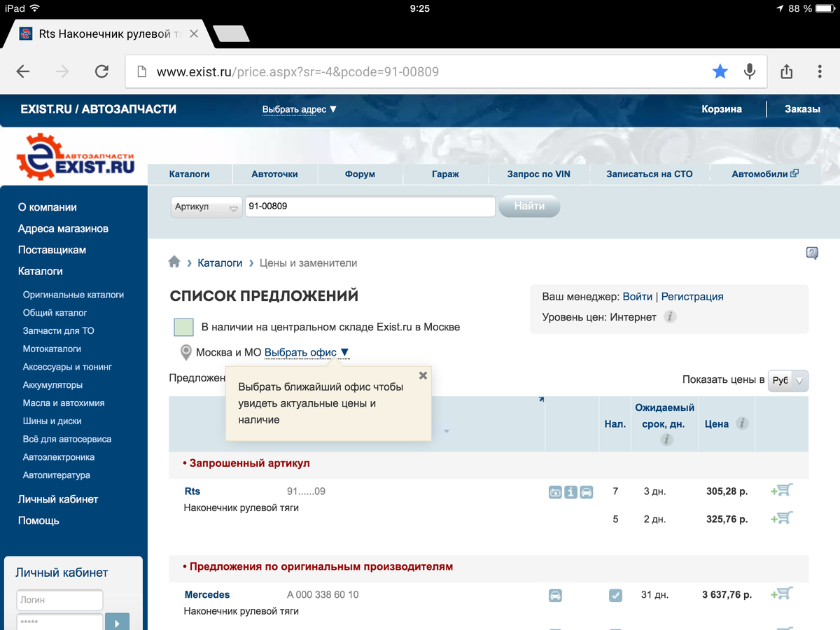Close the Выбрать ближайший офис tooltip
The image size is (840, 630).
pos(423,375)
